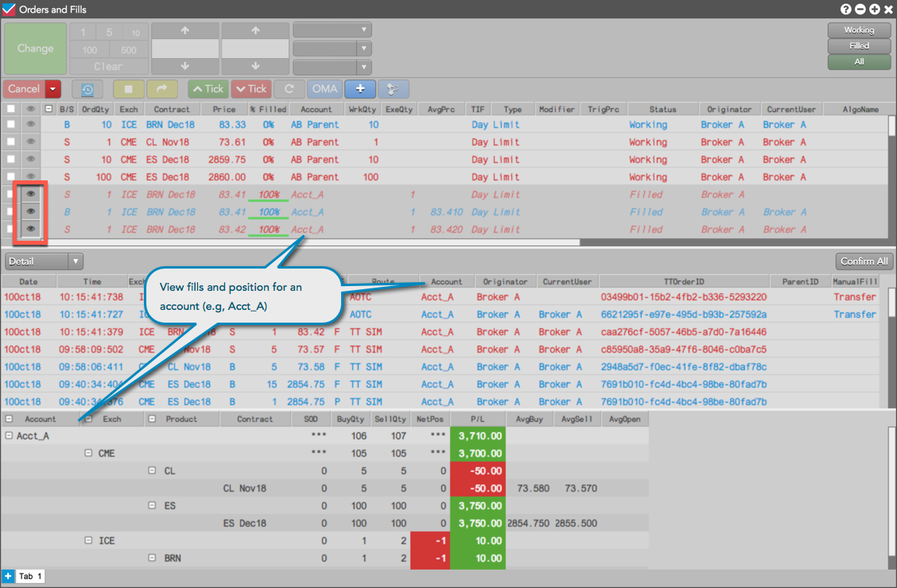Check the box for ES Dec18 2859.75 order
Screen dimensions: 897x588
pos(11,159)
